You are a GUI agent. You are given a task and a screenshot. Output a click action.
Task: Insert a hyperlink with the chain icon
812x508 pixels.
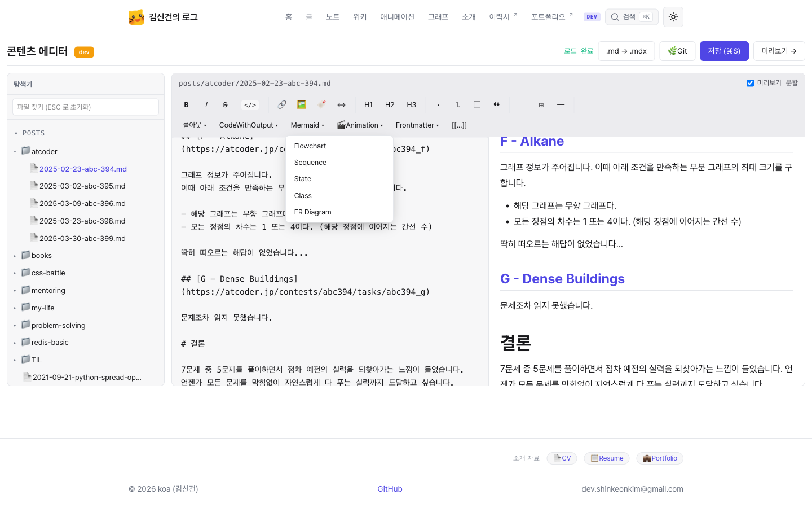click(x=282, y=104)
